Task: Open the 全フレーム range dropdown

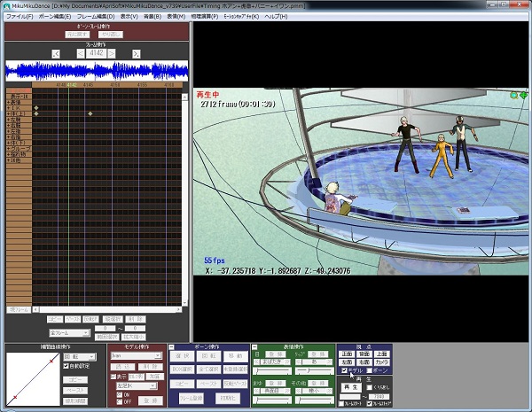Action: [x=69, y=333]
